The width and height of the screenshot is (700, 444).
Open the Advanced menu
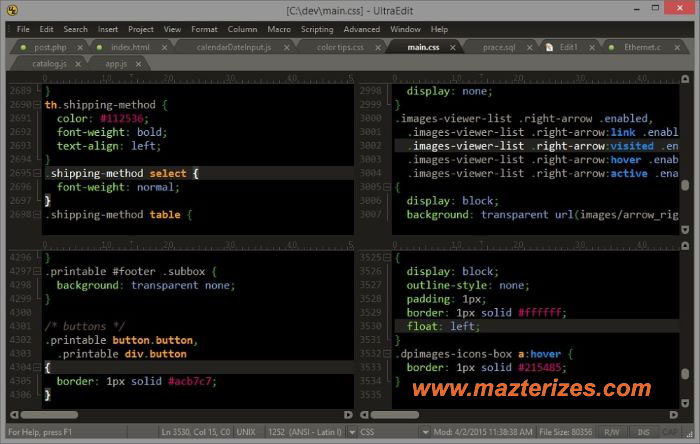tap(362, 29)
